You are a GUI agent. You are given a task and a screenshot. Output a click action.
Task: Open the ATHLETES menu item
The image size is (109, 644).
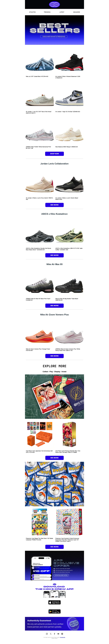point(32,12)
